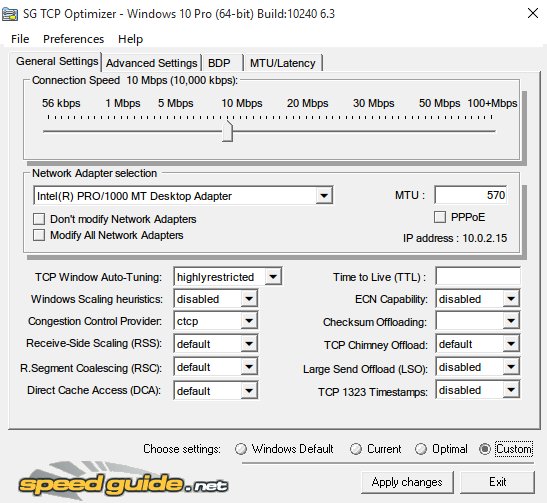The image size is (547, 503).
Task: Click the Exit button
Action: pos(497,482)
